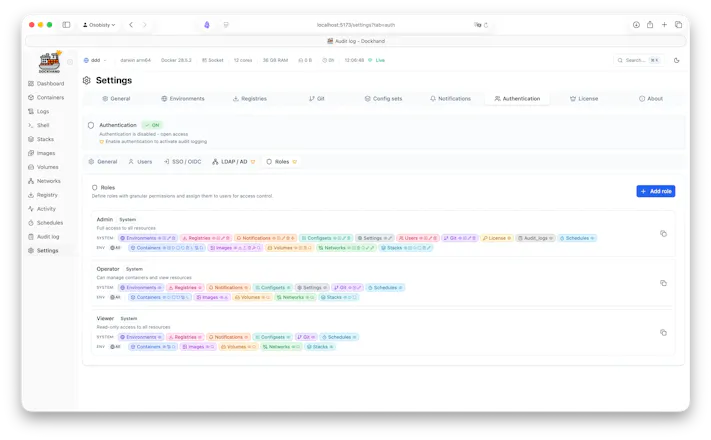
Task: Open the Shell page in sidebar
Action: [x=39, y=125]
